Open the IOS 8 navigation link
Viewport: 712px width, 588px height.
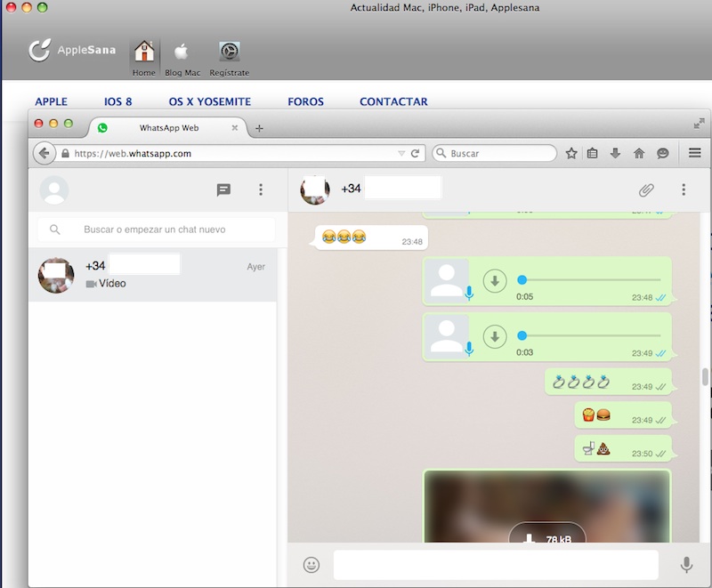118,101
